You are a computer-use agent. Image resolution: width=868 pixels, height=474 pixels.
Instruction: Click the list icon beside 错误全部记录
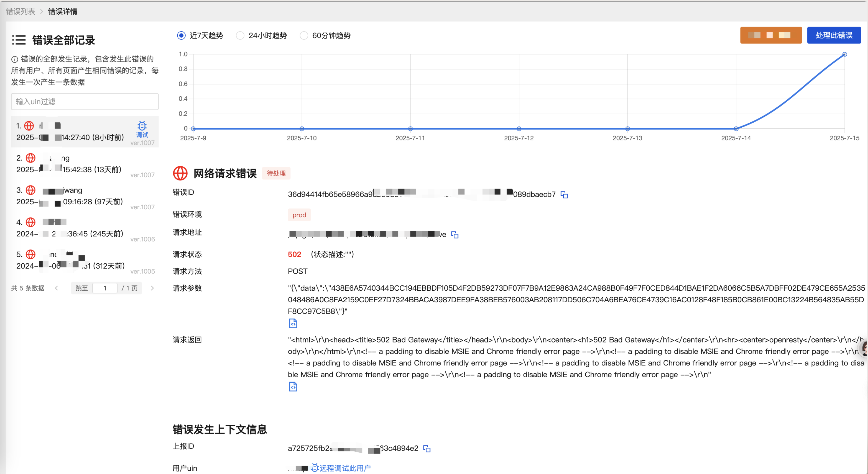coord(19,40)
